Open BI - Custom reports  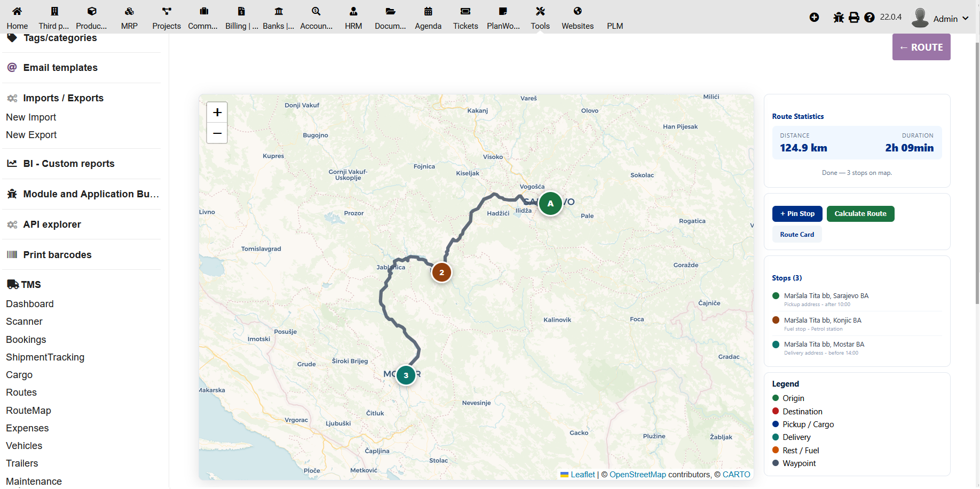69,164
